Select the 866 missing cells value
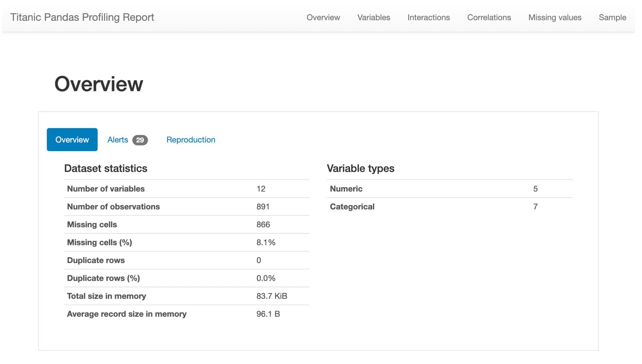The image size is (642, 364). pos(263,224)
